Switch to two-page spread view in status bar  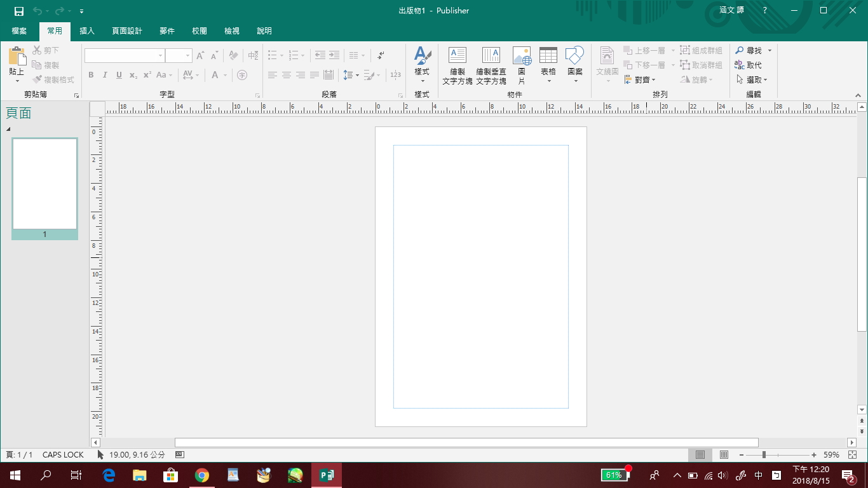click(x=724, y=455)
